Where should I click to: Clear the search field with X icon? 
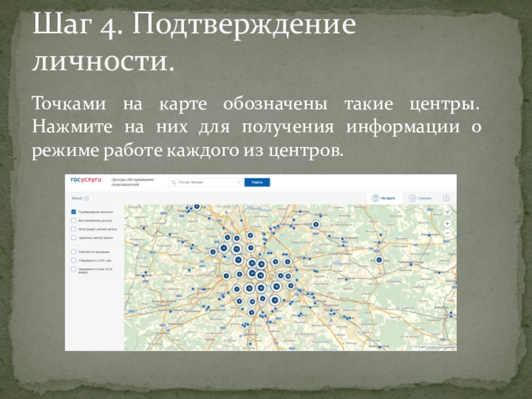(240, 182)
